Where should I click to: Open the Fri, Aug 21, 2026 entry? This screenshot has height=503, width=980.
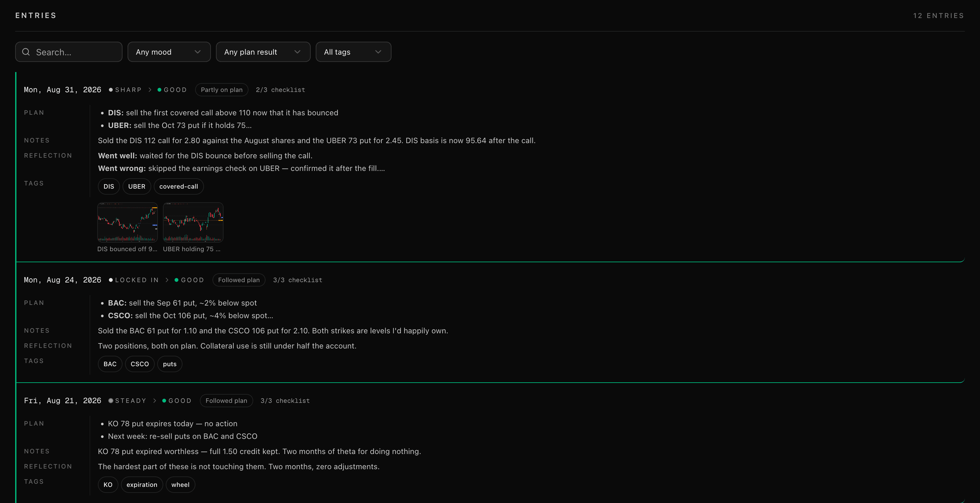click(x=63, y=401)
